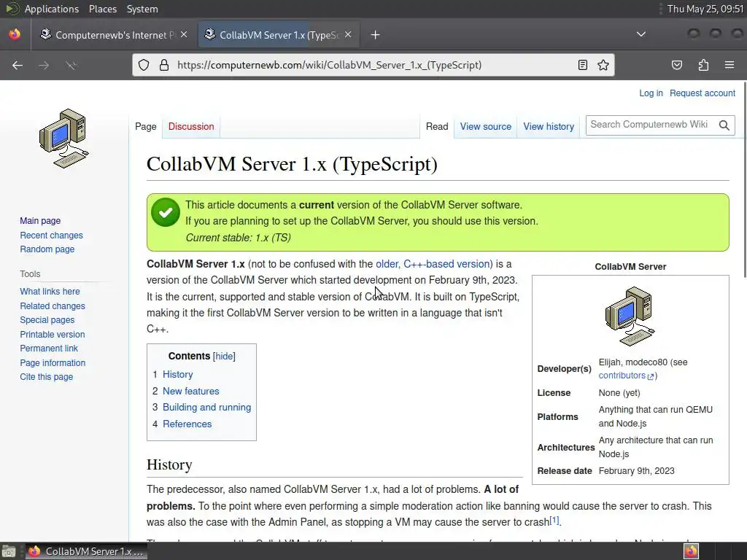Follow the older, C++-based version link
The height and width of the screenshot is (560, 747).
434,264
